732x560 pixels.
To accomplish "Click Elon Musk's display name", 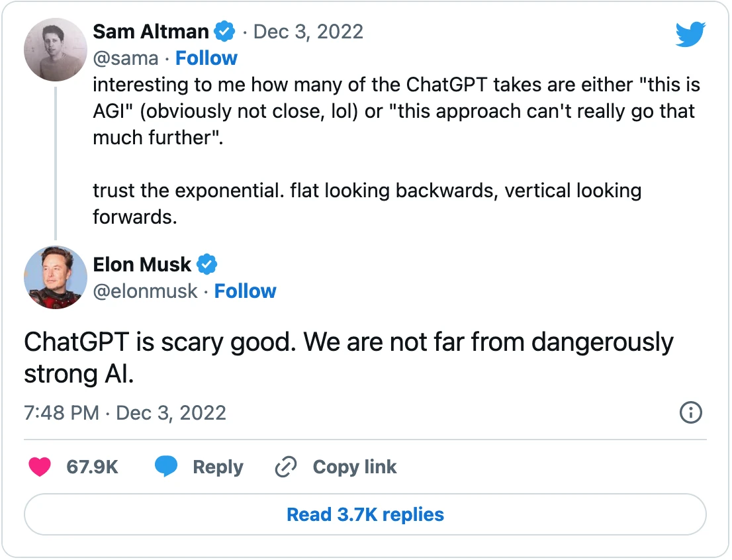I will coord(142,264).
